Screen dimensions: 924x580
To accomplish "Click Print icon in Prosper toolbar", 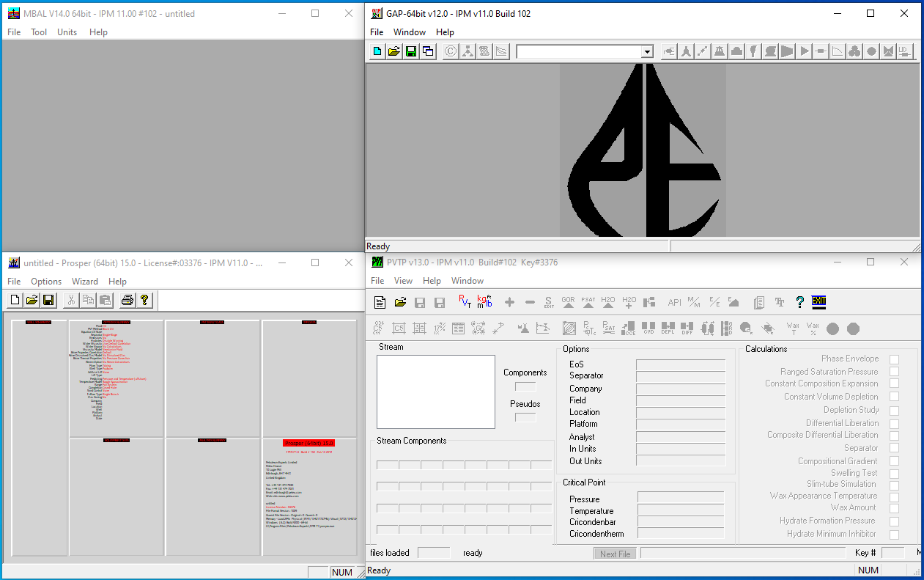I will 127,300.
